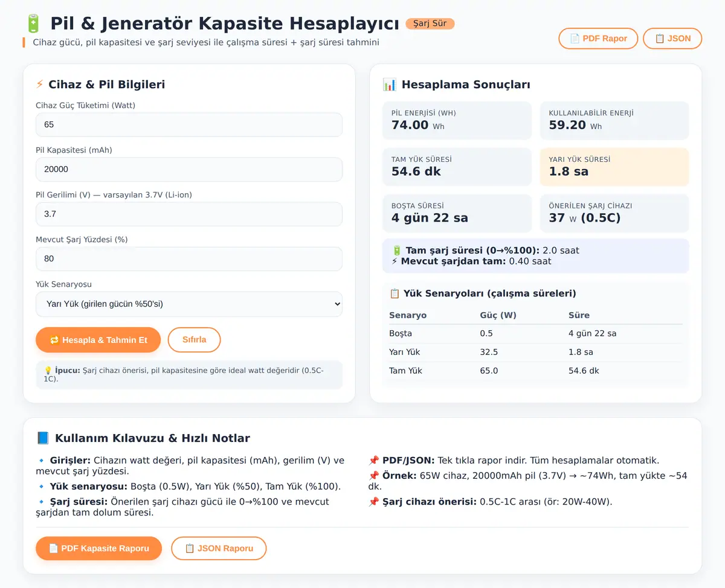This screenshot has height=588, width=725.
Task: Open the Yük Senaryosu dropdown
Action: pos(189,304)
